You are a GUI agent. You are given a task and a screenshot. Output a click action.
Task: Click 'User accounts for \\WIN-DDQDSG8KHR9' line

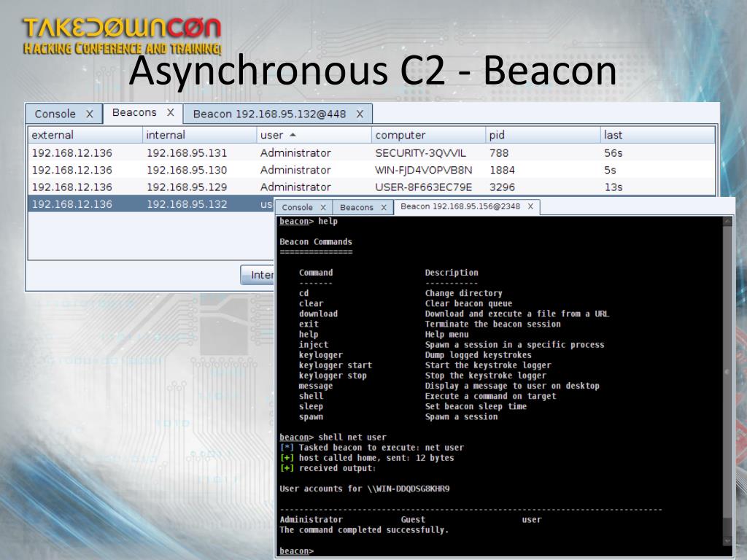click(x=365, y=489)
